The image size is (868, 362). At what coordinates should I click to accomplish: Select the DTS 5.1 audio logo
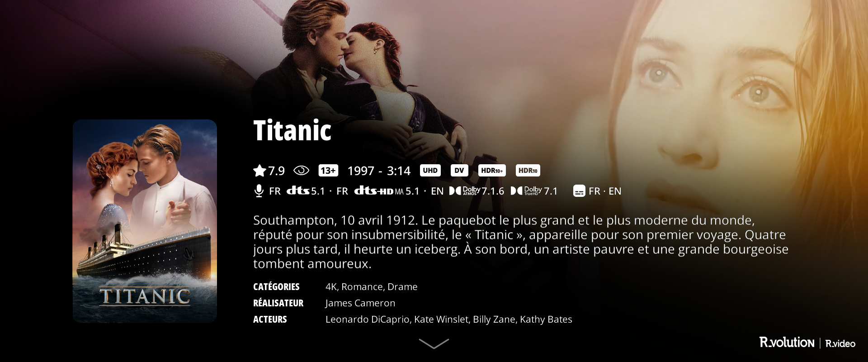click(x=306, y=191)
